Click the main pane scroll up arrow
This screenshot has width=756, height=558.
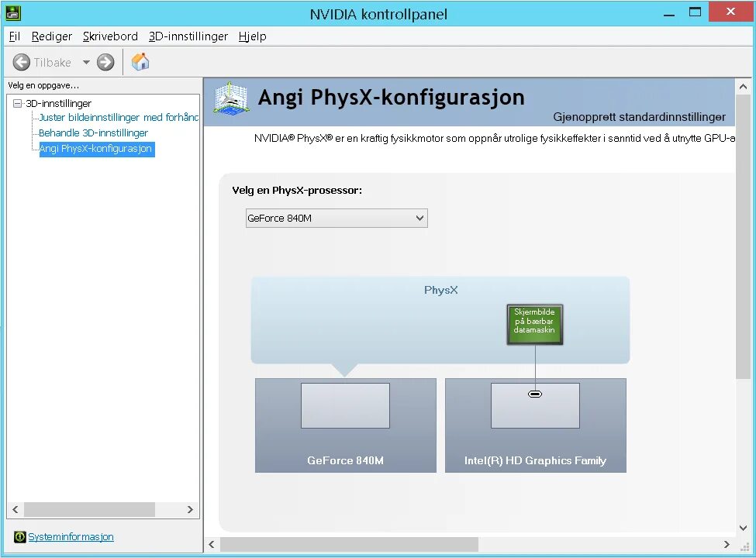tap(743, 87)
